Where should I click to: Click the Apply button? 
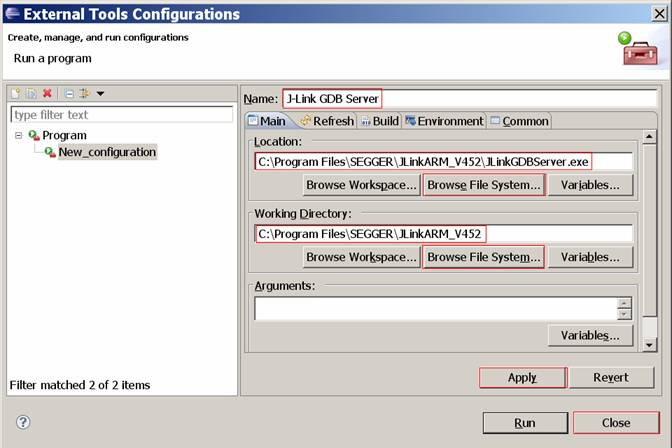tap(523, 378)
